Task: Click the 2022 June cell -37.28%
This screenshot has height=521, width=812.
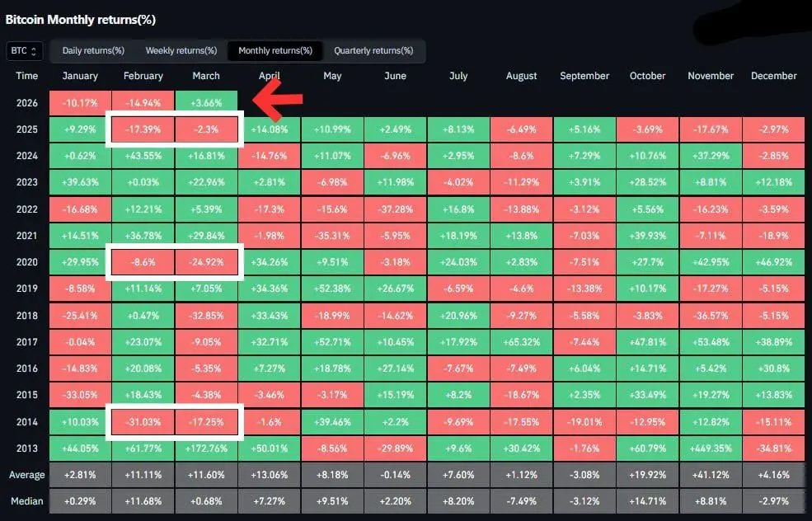Action: 395,209
